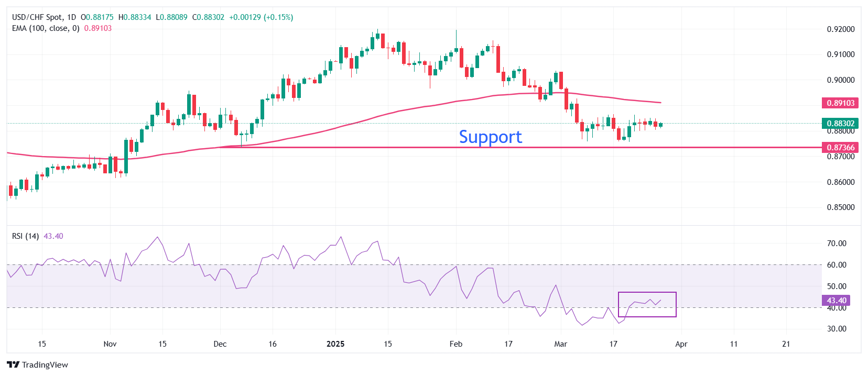Click the TradingView logo icon
The height and width of the screenshot is (376, 868).
click(13, 364)
